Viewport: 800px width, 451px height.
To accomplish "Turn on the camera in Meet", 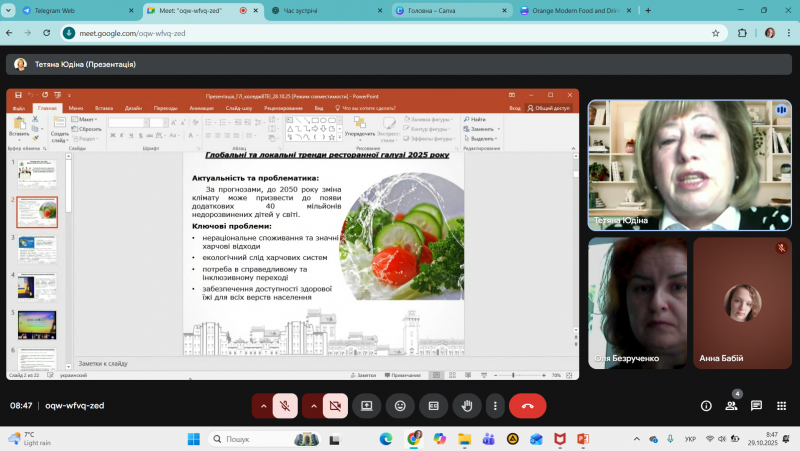I will pyautogui.click(x=335, y=406).
